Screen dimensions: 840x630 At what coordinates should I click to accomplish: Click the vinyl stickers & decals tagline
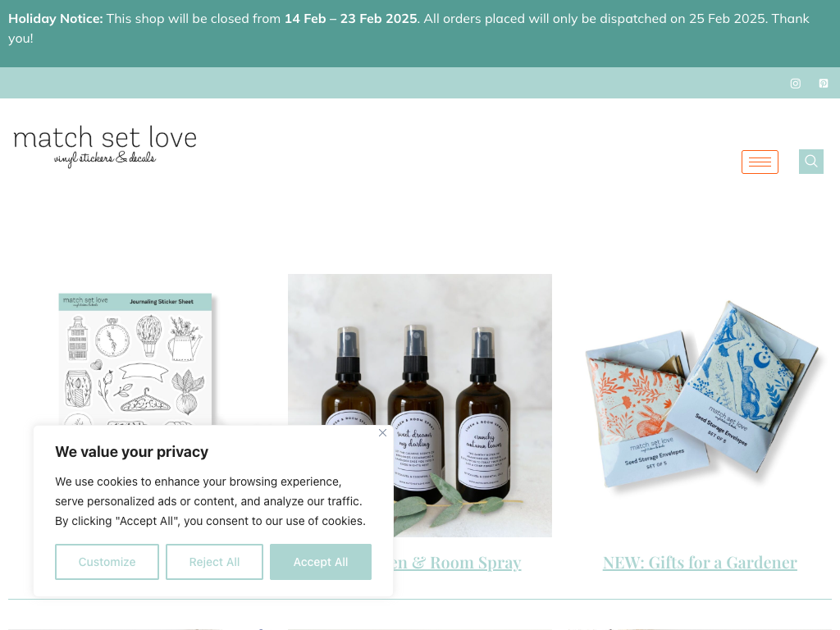105,158
